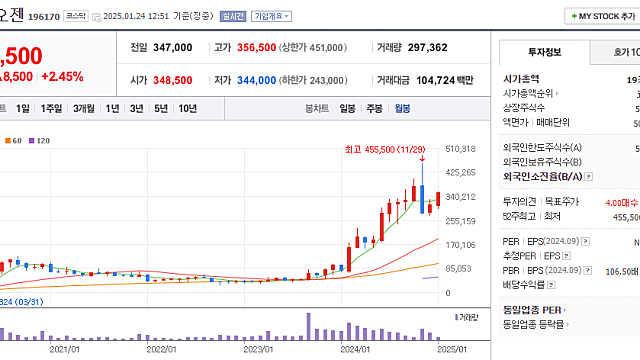The height and width of the screenshot is (360, 640).
Task: Click the 외국인한도주식수(A) row label
Action: coord(542,148)
